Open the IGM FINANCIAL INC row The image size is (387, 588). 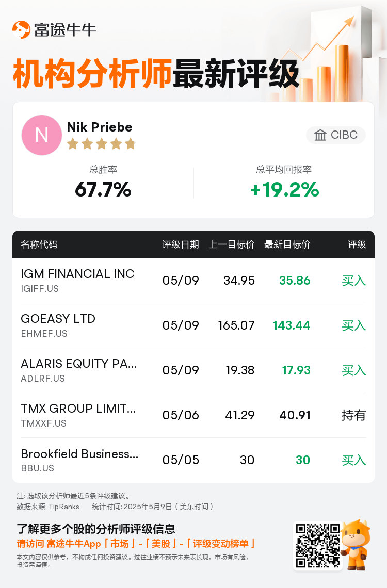click(193, 281)
